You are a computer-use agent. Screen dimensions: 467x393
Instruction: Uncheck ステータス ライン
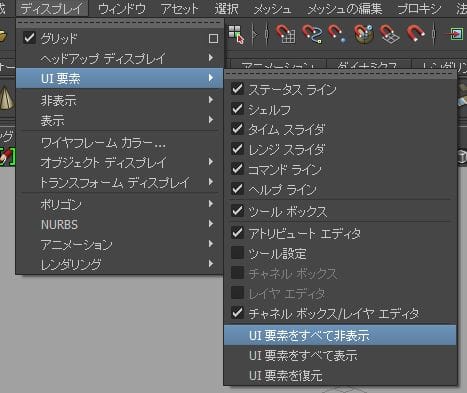tap(340, 90)
